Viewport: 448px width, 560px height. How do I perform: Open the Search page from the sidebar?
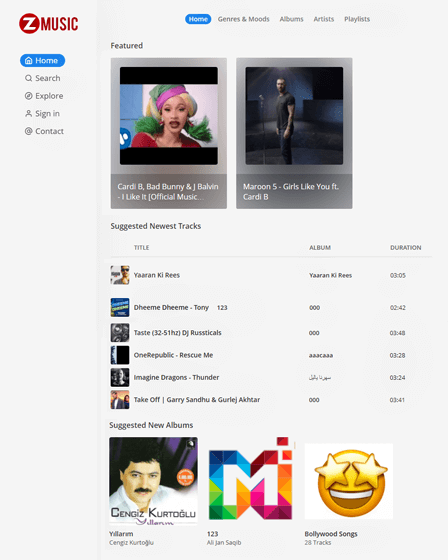tap(43, 78)
